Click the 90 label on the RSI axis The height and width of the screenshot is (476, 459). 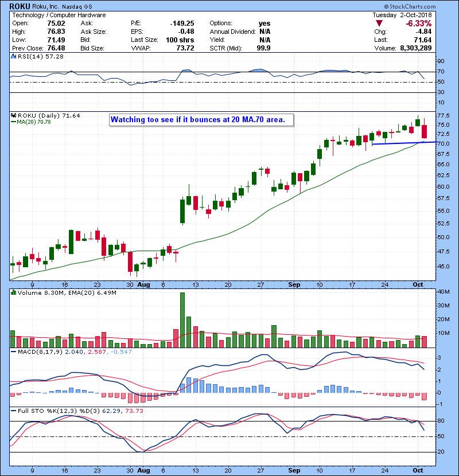click(441, 61)
